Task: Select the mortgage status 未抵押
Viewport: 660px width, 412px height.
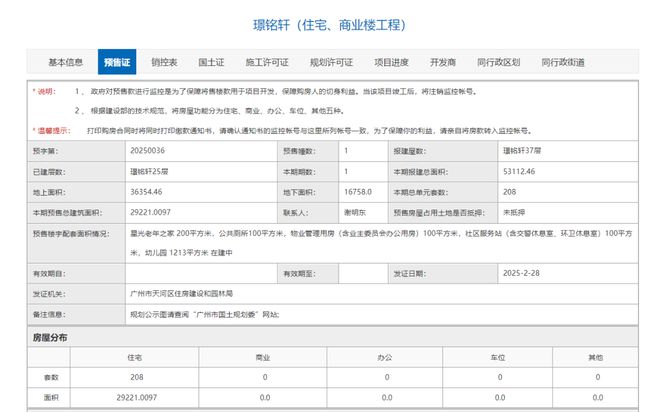Action: tap(514, 213)
